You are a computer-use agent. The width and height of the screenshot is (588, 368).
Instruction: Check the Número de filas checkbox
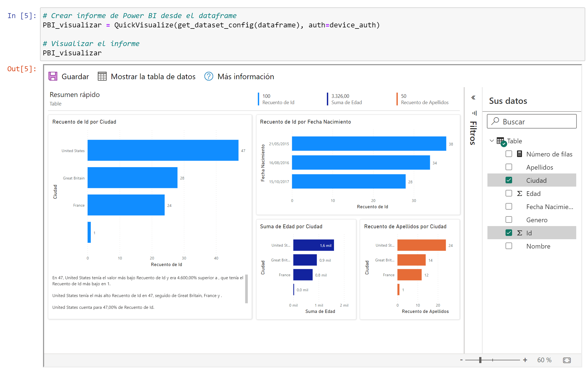509,154
